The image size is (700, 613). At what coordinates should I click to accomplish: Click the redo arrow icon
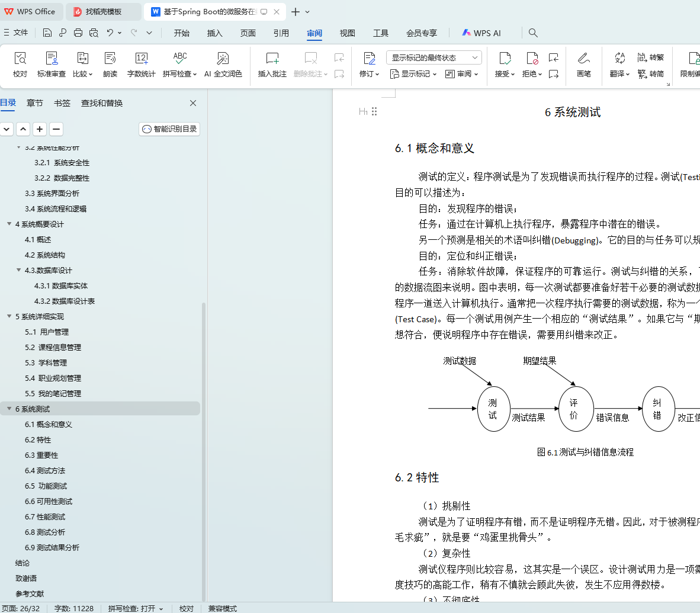pyautogui.click(x=133, y=33)
